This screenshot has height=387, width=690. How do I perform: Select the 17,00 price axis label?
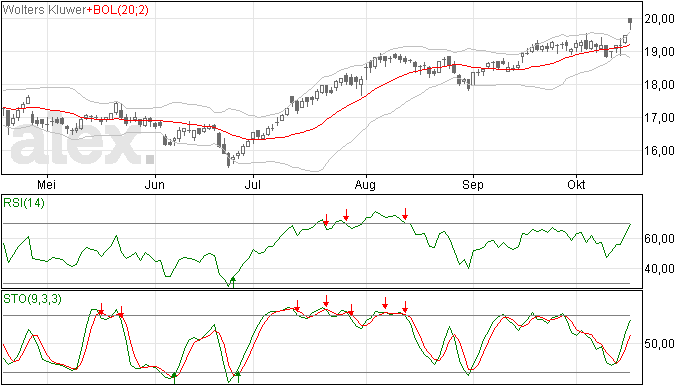pos(659,118)
